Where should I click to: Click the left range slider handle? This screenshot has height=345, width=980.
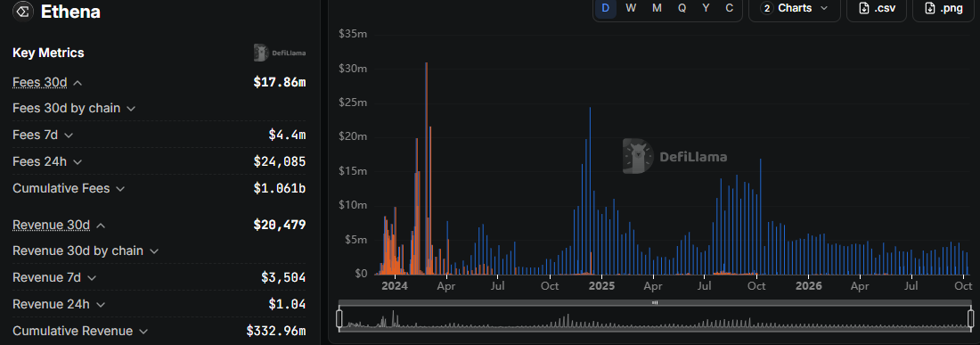click(339, 319)
